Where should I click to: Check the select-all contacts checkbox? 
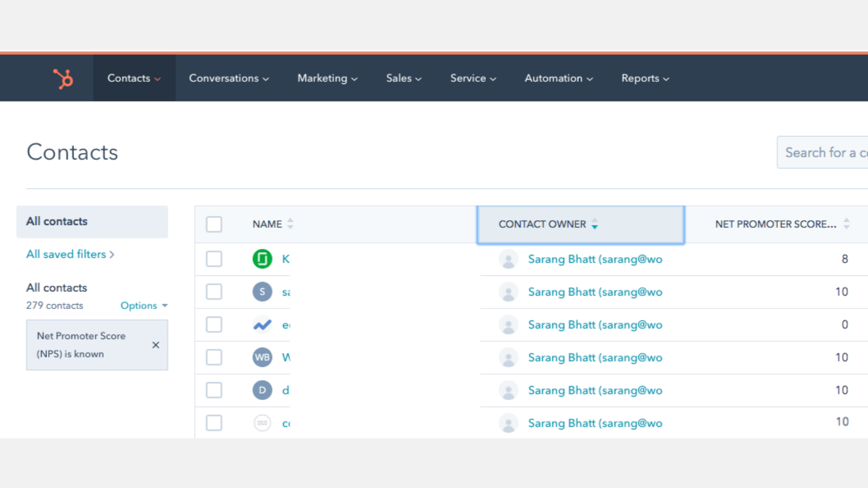coord(214,224)
